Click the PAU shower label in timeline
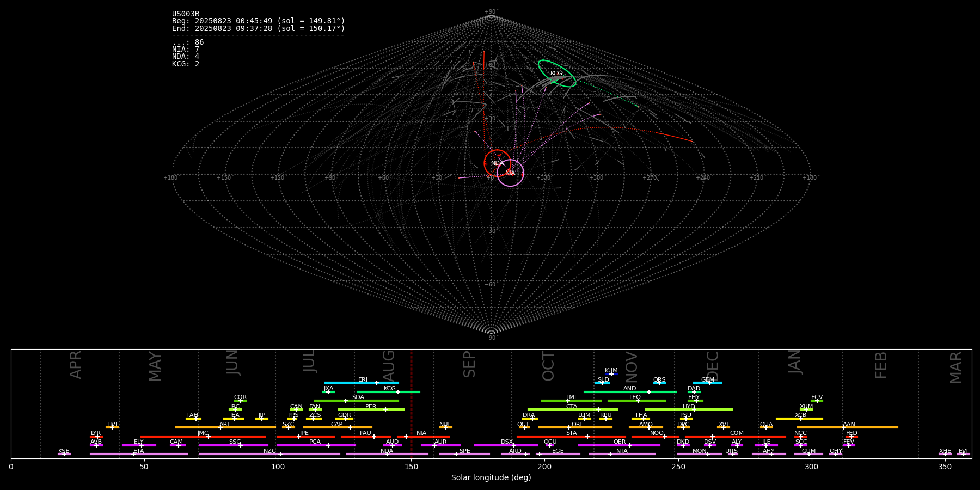 pyautogui.click(x=365, y=433)
